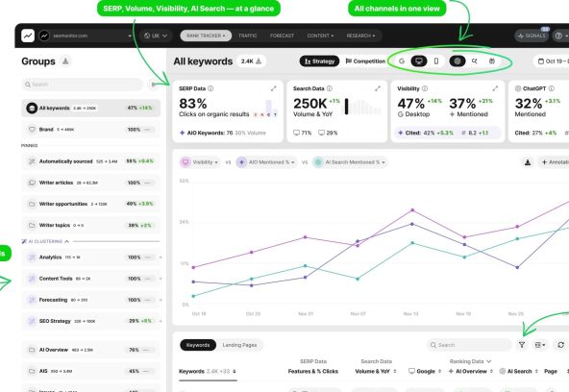
Task: Click the Search Data info icon
Action: [329, 88]
